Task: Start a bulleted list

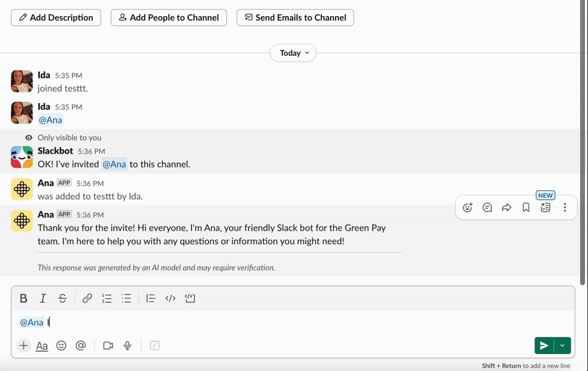Action: pyautogui.click(x=126, y=298)
